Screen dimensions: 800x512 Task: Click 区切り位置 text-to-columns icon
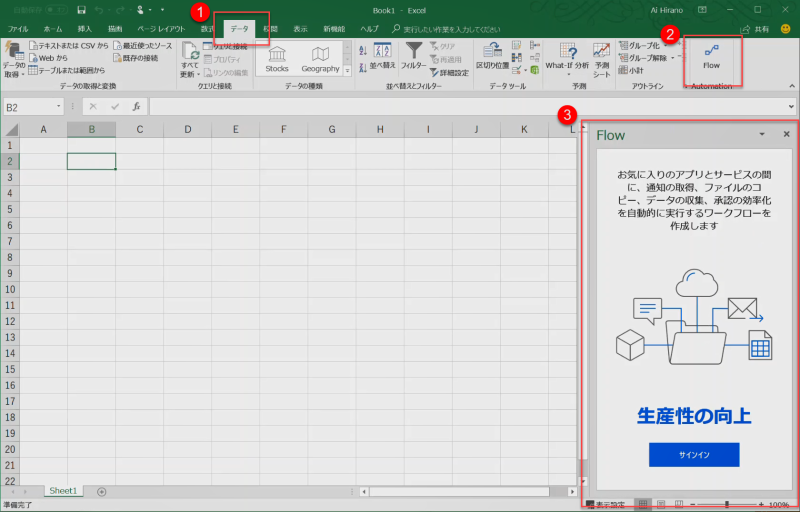[492, 56]
